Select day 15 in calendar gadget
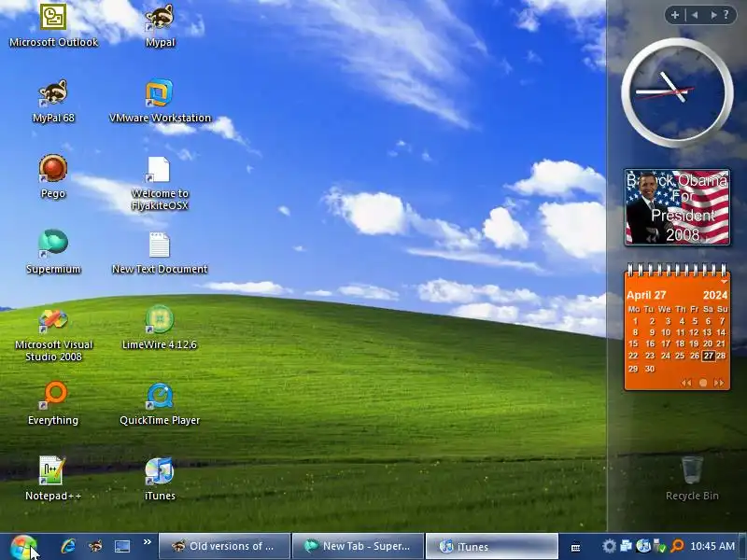This screenshot has width=747, height=560. [633, 343]
